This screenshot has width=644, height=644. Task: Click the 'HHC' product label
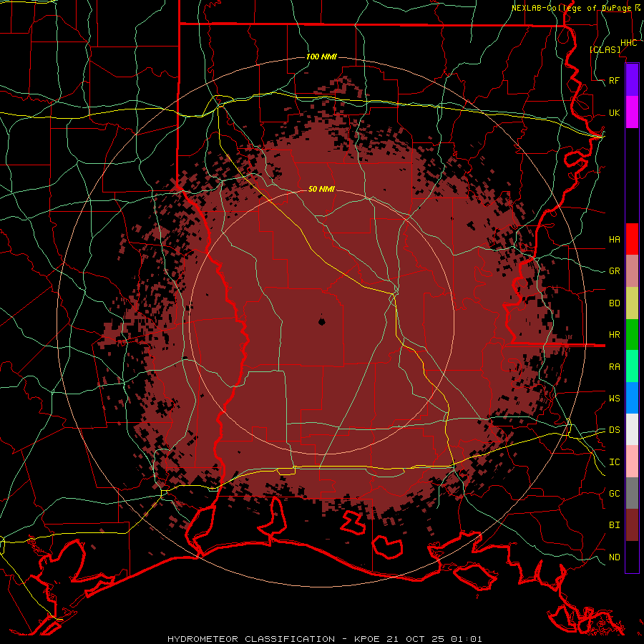tap(628, 43)
